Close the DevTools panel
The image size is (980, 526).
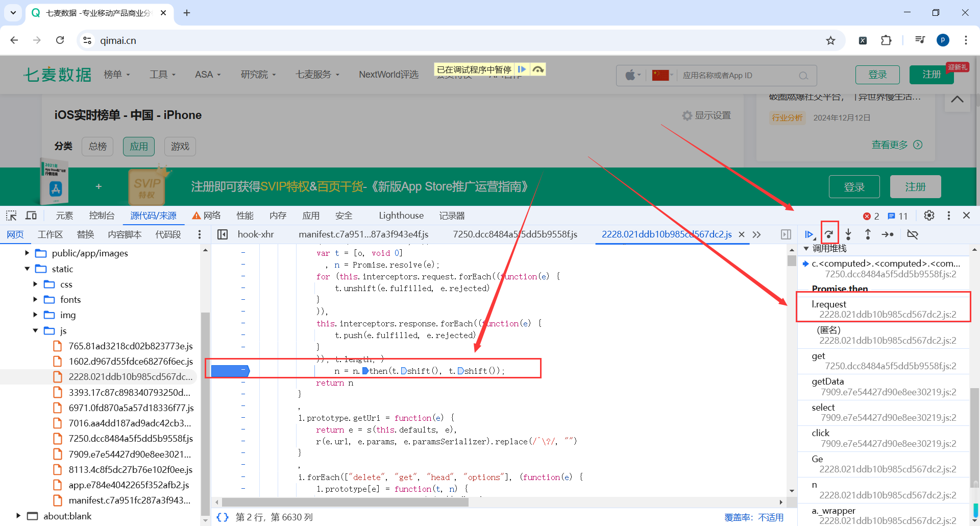click(x=966, y=216)
